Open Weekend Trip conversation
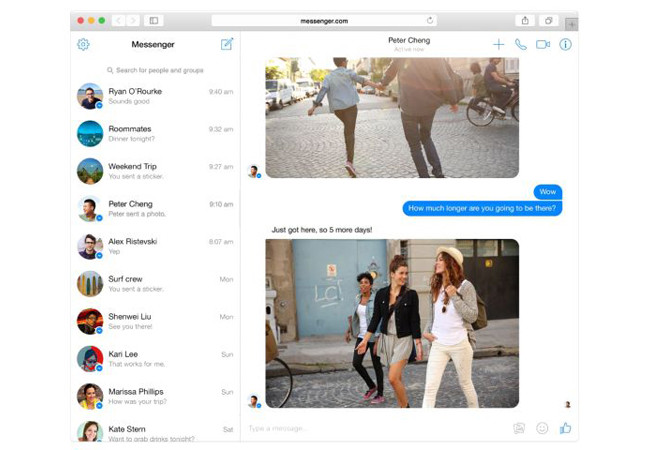Image resolution: width=650 pixels, height=450 pixels. [155, 171]
